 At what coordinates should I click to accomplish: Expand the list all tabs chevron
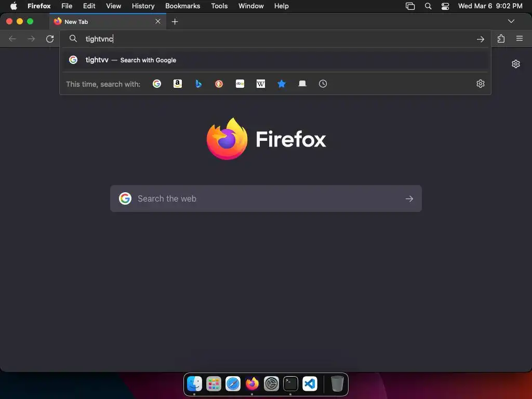pyautogui.click(x=511, y=21)
